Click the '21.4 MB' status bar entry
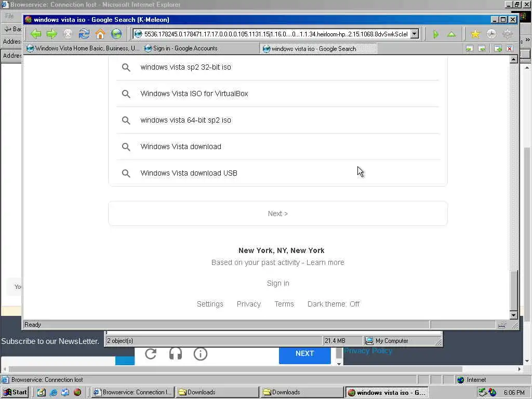The image size is (532, 399). point(335,341)
